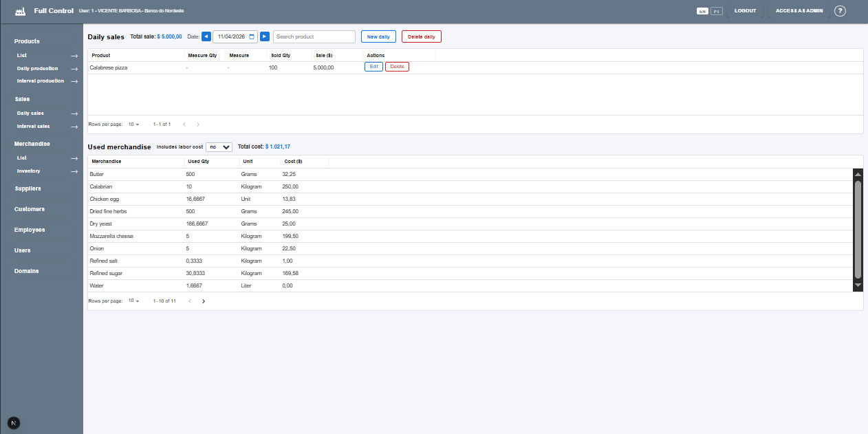Open the Includes labor cost dropdown
The image size is (868, 434).
click(219, 147)
